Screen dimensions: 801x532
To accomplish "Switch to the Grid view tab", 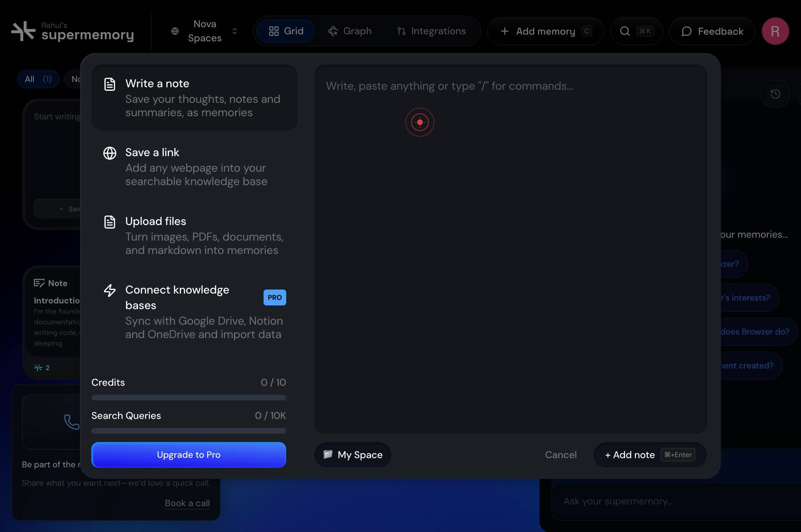I will pyautogui.click(x=286, y=31).
